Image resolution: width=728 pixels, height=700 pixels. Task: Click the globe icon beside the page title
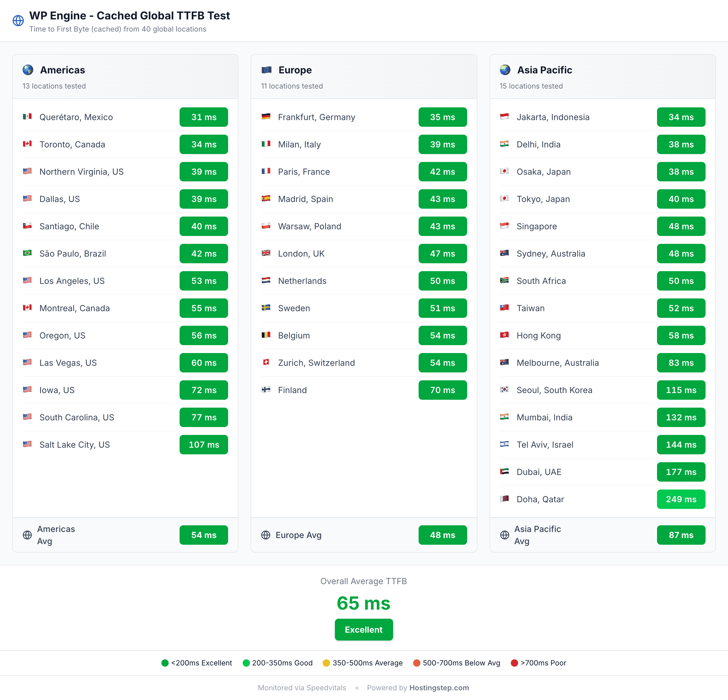[18, 21]
